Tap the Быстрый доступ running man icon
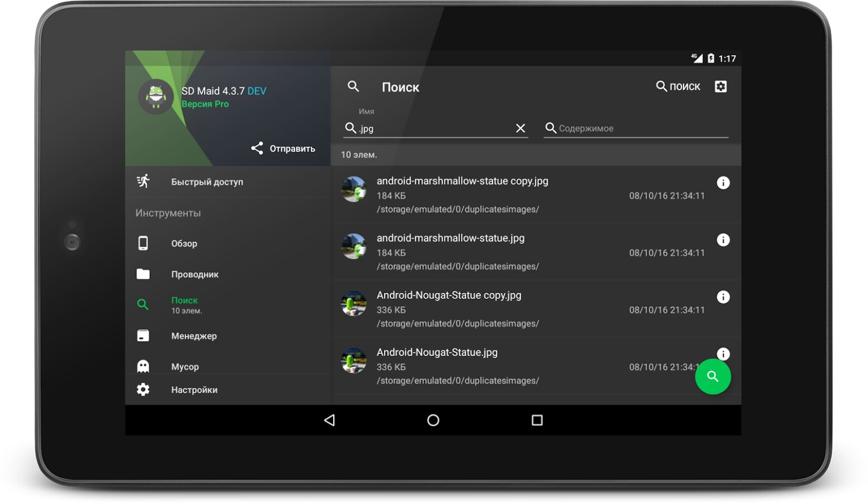 pos(143,181)
